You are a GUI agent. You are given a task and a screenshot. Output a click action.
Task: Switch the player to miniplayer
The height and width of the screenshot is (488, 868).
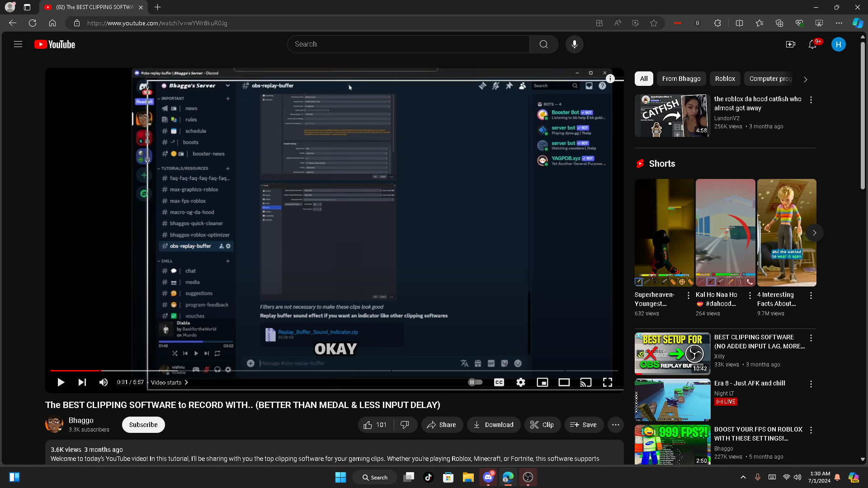coord(542,382)
